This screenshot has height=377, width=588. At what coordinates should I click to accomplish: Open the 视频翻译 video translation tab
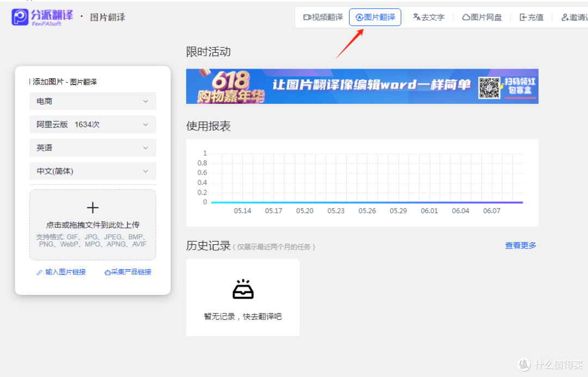[323, 17]
